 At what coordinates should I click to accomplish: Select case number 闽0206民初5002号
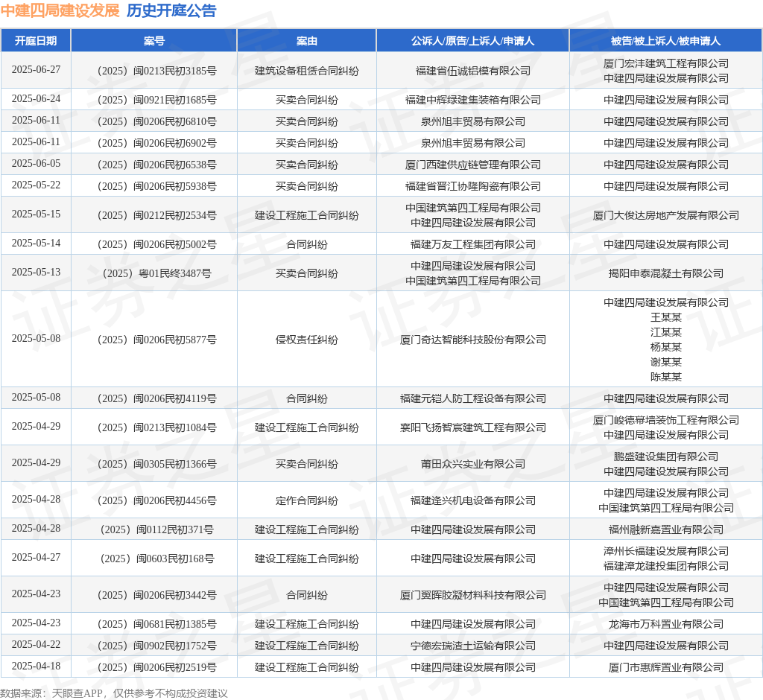(x=156, y=245)
